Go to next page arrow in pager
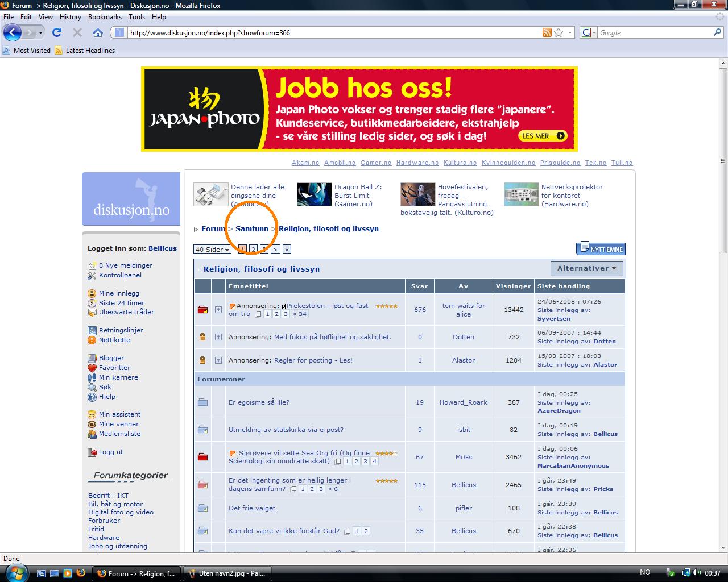The image size is (728, 582). click(x=275, y=250)
